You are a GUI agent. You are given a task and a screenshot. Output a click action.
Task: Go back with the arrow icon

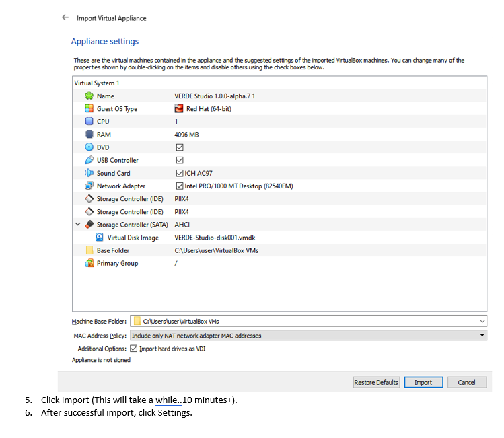pos(65,17)
